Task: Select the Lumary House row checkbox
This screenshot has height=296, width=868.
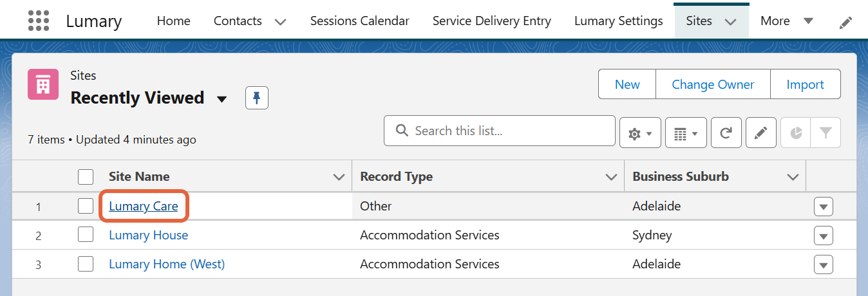Action: (x=86, y=235)
